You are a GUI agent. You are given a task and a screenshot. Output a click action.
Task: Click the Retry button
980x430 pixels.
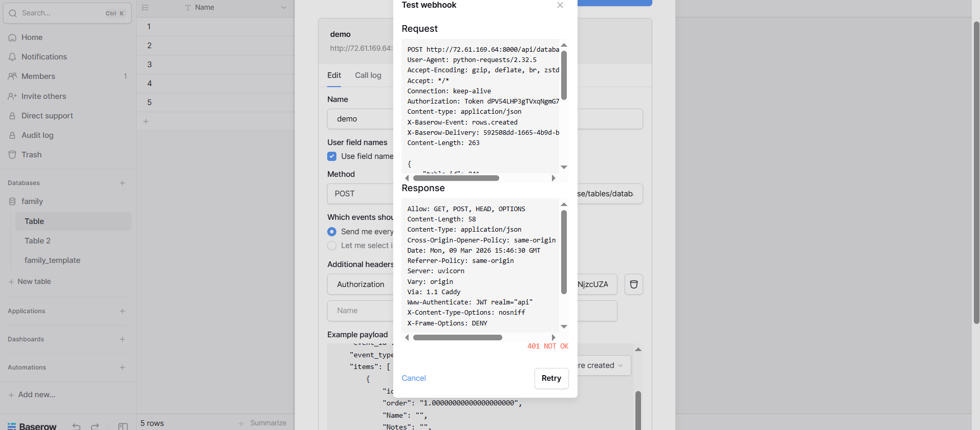pos(551,378)
